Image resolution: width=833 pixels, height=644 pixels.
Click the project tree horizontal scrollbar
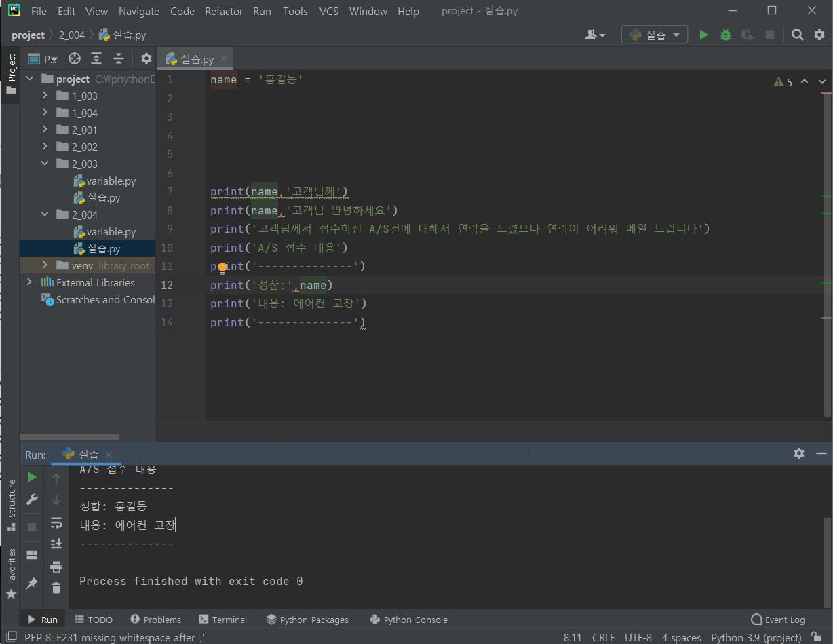[69, 437]
